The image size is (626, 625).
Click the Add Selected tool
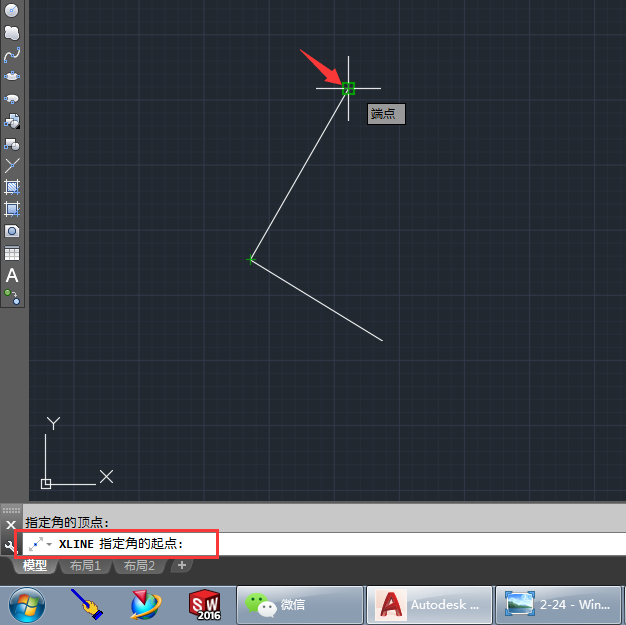coord(12,297)
